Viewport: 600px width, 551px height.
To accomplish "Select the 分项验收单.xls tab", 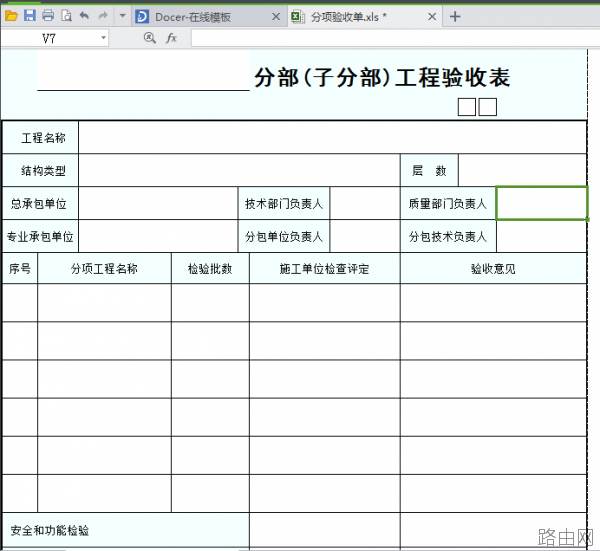I will tap(349, 17).
